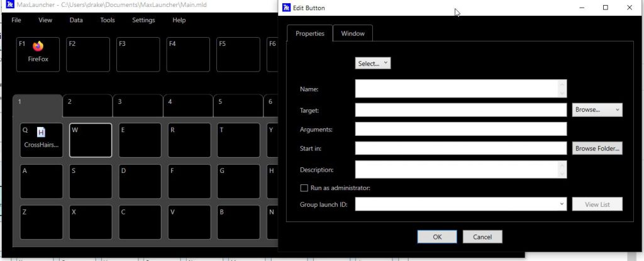Click MaxLauncher app icon in title bar
The image size is (644, 261).
pos(6,6)
